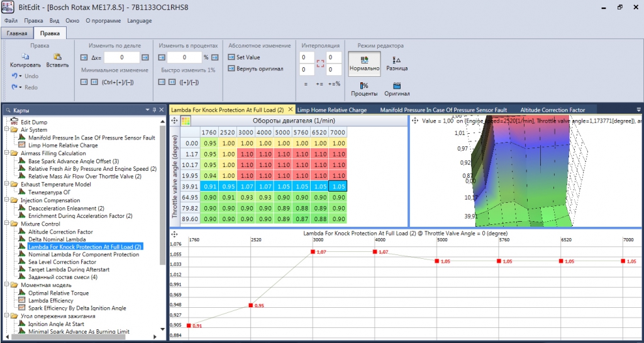Screen dimensions: 644x343
Task: Open Nominal Lambda For Component Protection map
Action: [x=84, y=254]
